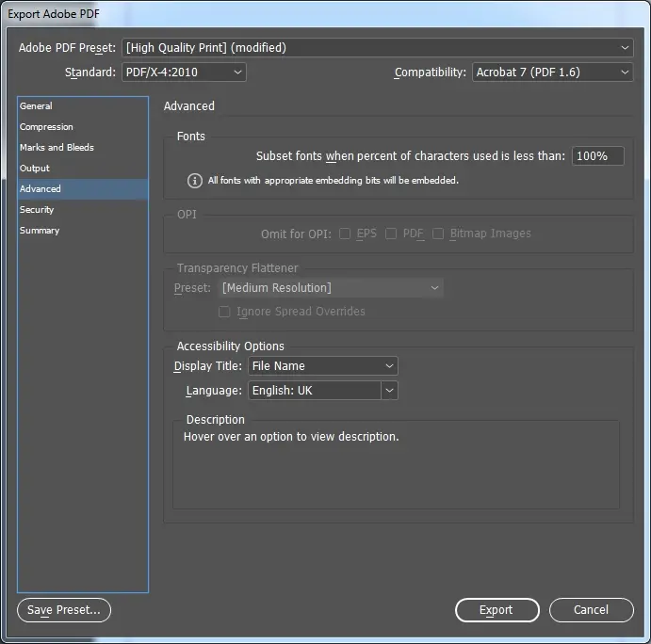This screenshot has width=651, height=644.
Task: Open the Display Title dropdown
Action: click(323, 366)
